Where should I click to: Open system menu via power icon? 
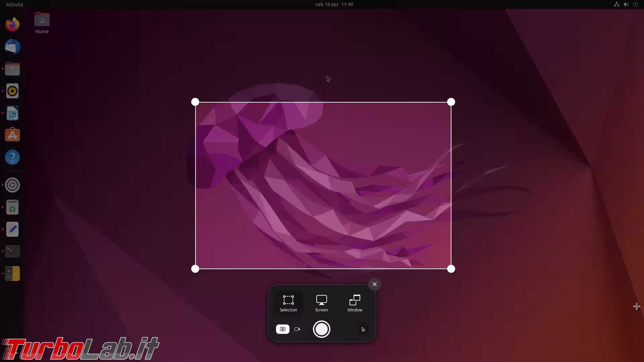635,4
